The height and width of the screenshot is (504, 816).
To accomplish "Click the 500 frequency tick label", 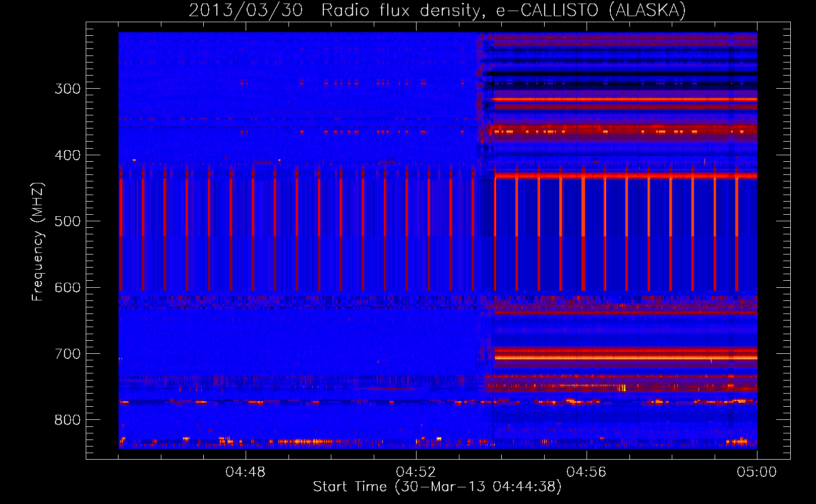I will click(x=68, y=221).
